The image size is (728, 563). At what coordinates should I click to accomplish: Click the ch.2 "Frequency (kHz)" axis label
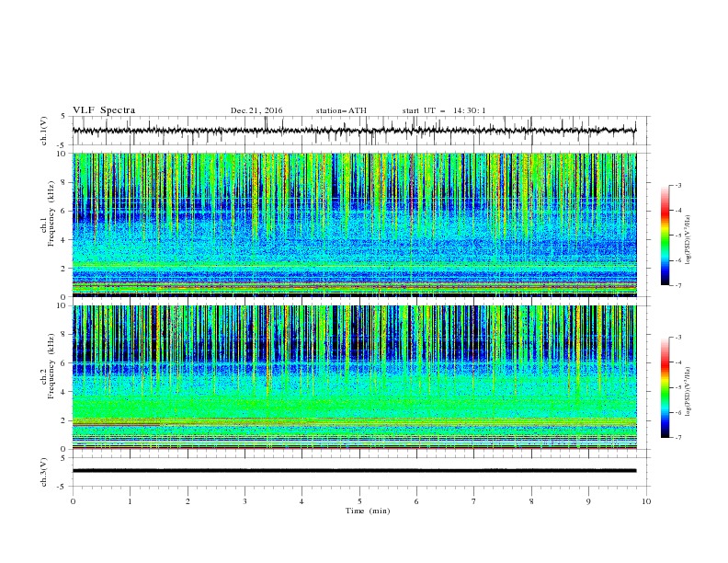(x=51, y=366)
